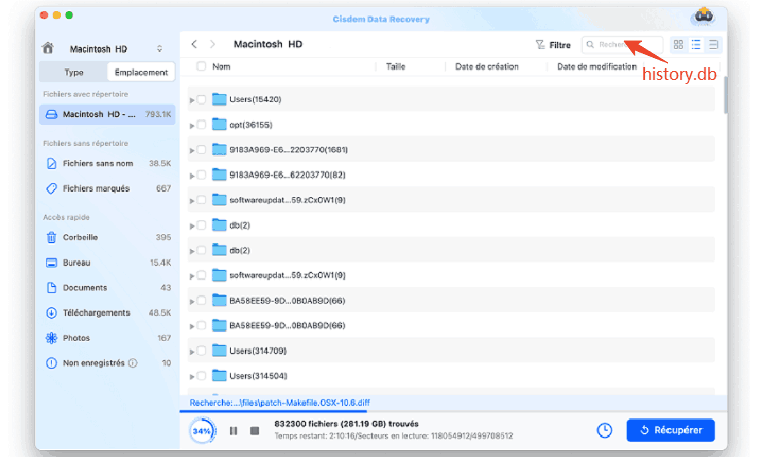Switch to detail column view
The image size is (763, 457).
pyautogui.click(x=713, y=45)
